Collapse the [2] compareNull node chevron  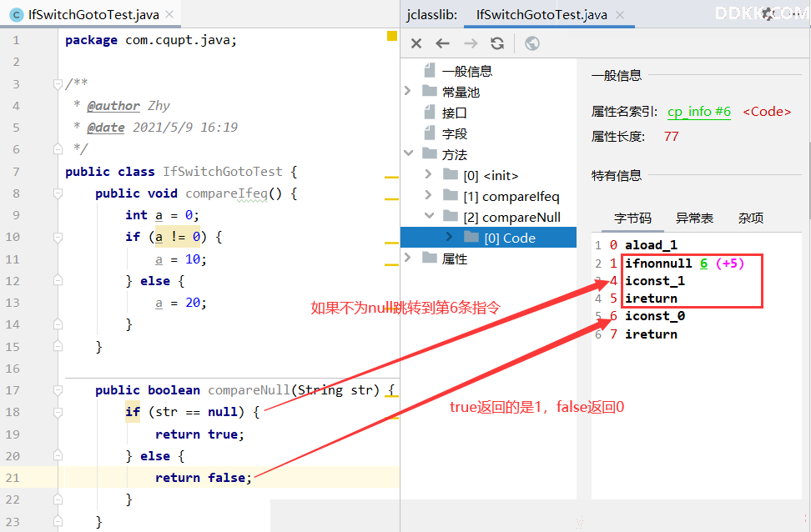pos(430,216)
